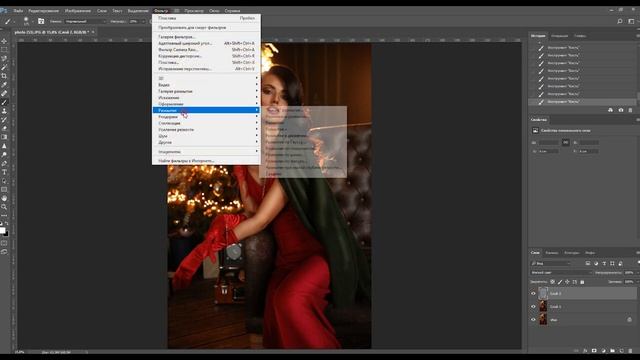
Task: Switch to the Каналы tab
Action: (x=551, y=253)
